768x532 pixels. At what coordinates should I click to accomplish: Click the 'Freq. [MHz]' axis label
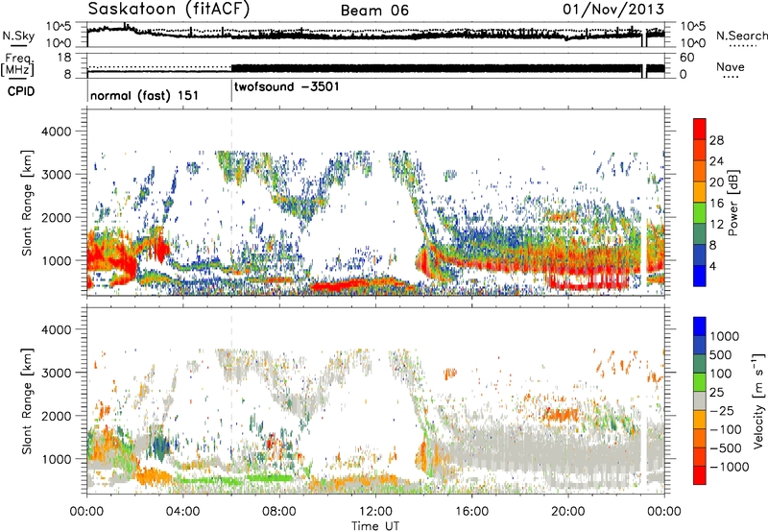(x=17, y=65)
